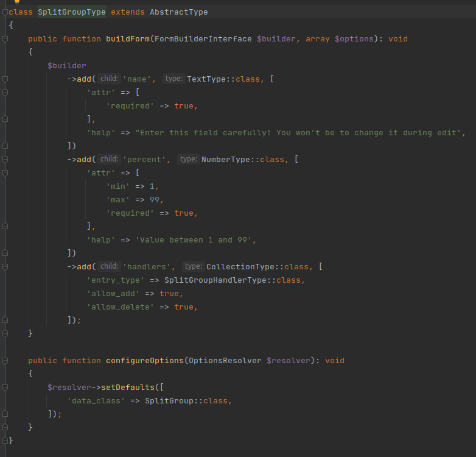Click standalone $builder variable starting chain
Viewport: 476px width, 457px height.
67,66
